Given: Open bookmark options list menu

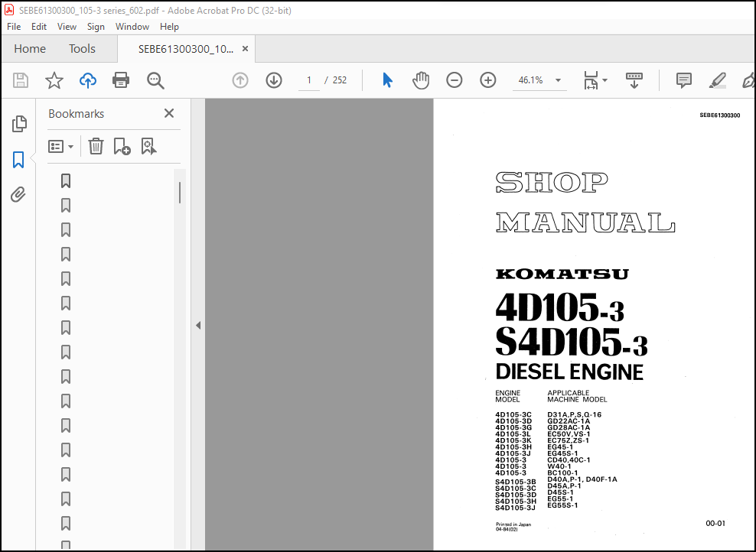Looking at the screenshot, I should pos(60,147).
